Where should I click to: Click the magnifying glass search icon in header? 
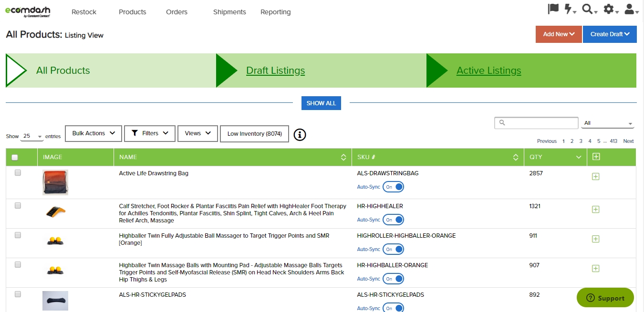[x=588, y=9]
